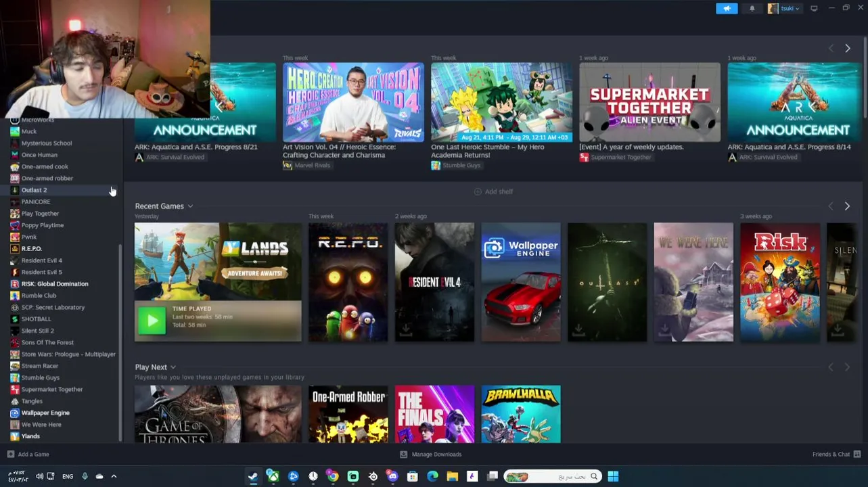The width and height of the screenshot is (868, 487).
Task: Select We Were Here in library sidebar
Action: [41, 424]
